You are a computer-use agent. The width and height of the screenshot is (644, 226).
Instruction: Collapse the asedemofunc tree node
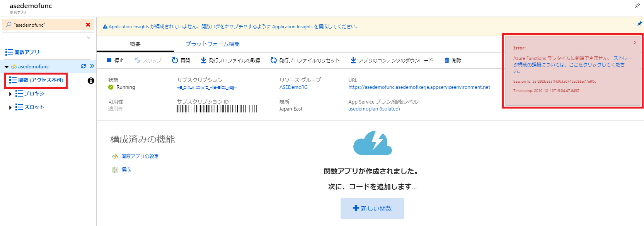(7, 67)
